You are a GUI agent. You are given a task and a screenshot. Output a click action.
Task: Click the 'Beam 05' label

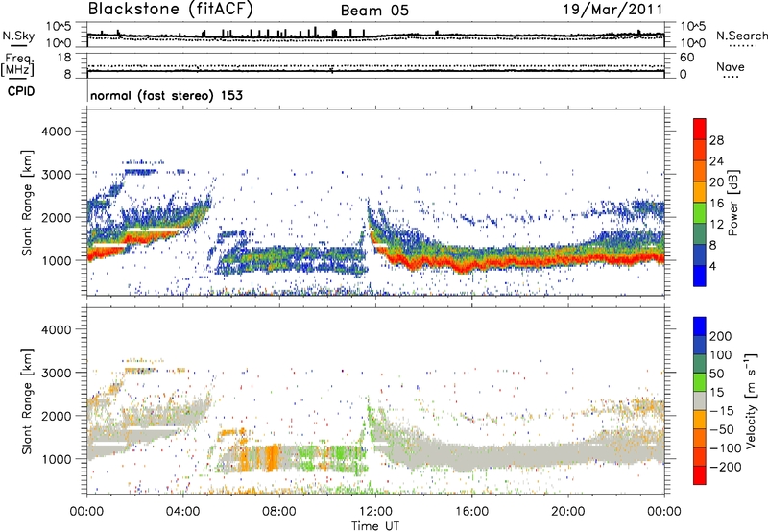[x=374, y=11]
